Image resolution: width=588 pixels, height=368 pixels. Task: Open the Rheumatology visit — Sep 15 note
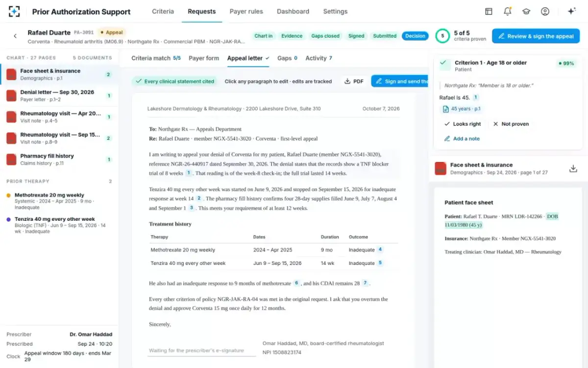pos(59,138)
